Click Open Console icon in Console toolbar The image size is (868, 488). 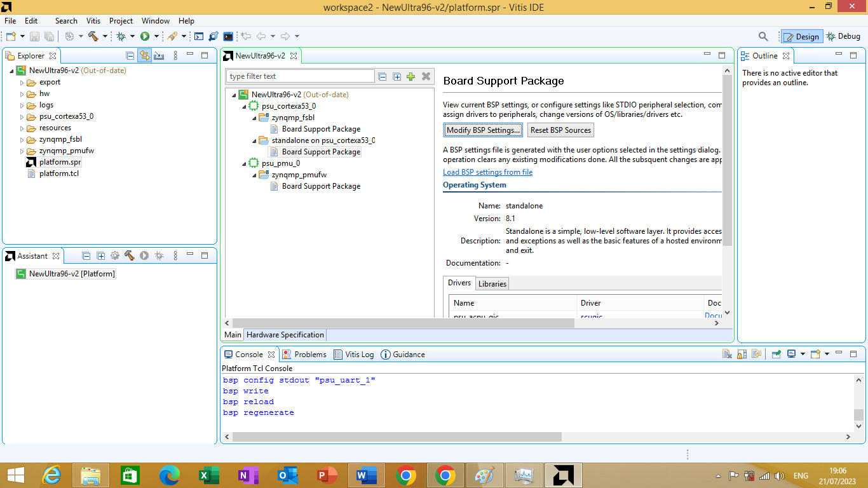(x=815, y=355)
